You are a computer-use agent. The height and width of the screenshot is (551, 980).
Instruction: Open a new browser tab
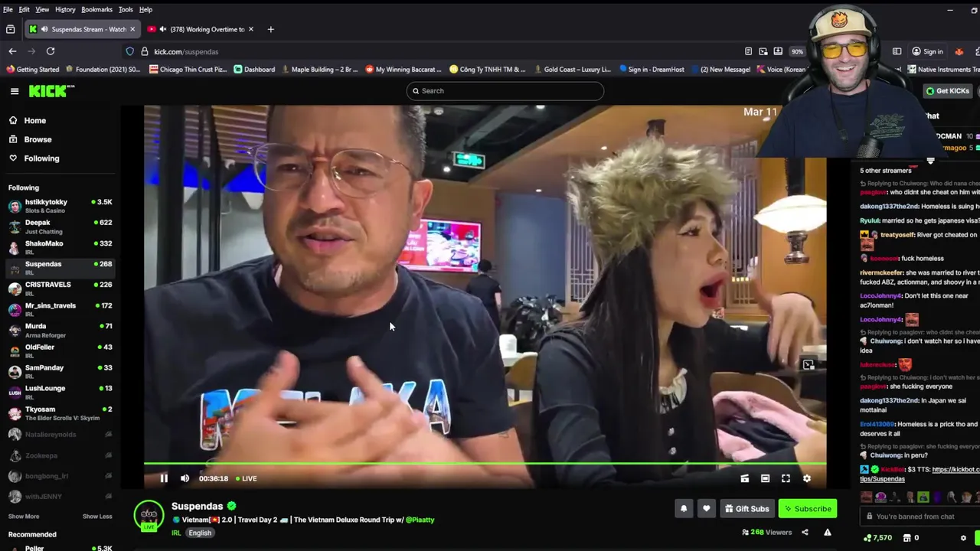tap(270, 29)
